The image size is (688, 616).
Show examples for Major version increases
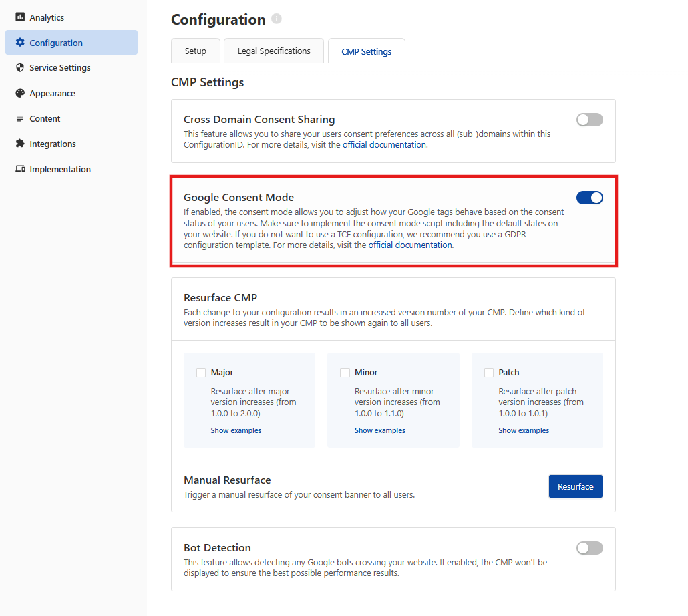(x=236, y=430)
